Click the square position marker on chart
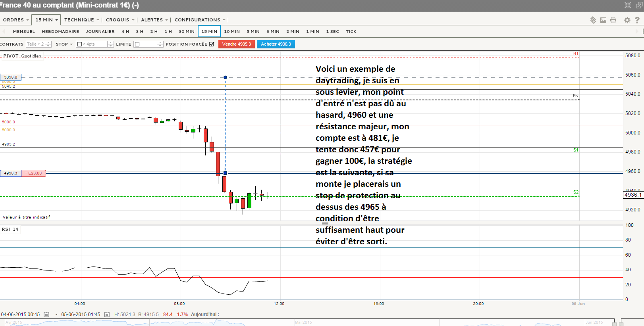 click(226, 173)
